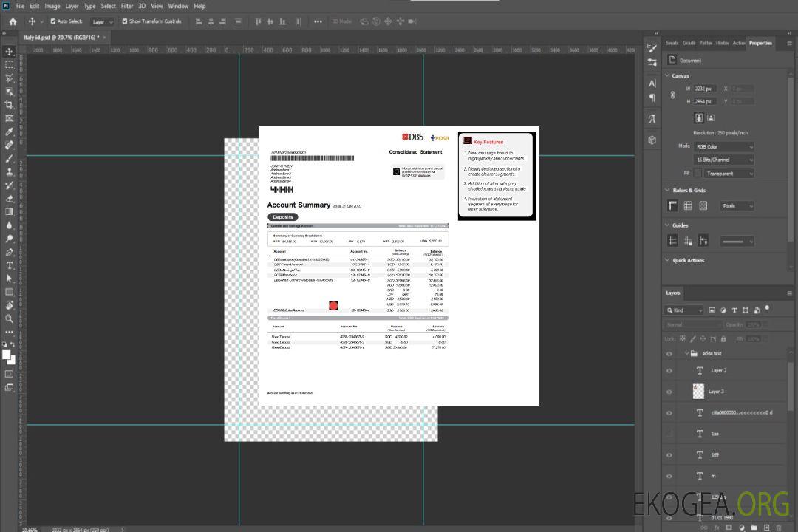Open the Pixels ruler units dropdown

(x=737, y=206)
